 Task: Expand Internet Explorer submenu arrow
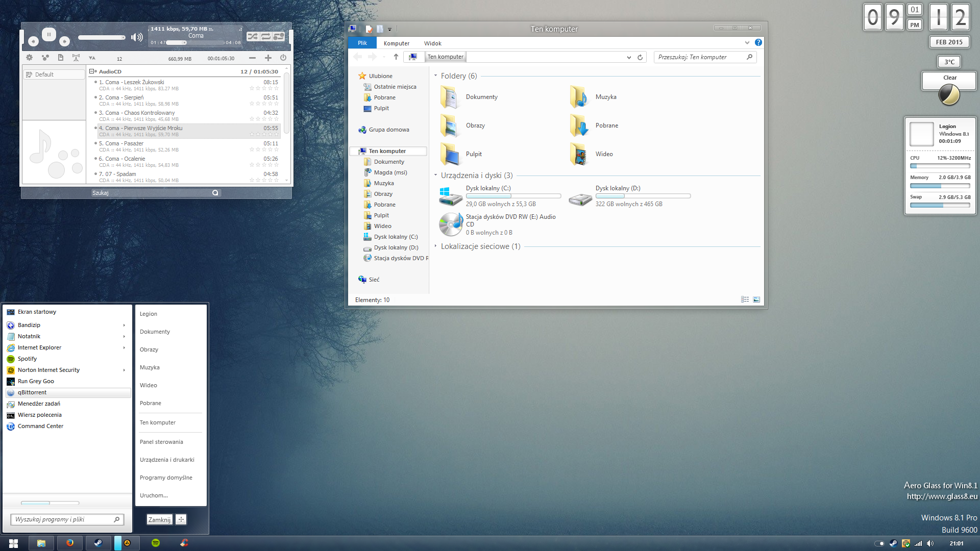[124, 348]
